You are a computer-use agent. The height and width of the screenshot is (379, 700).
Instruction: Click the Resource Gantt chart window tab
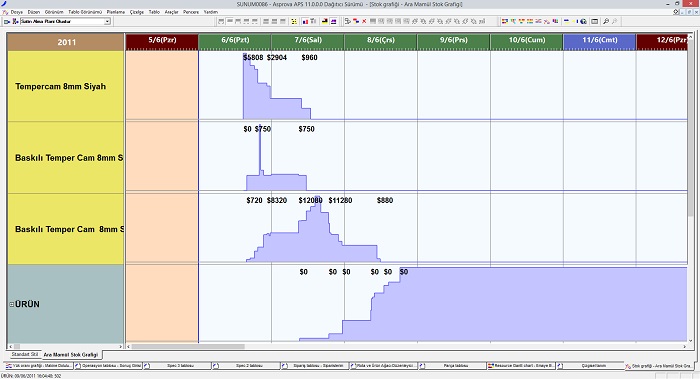click(x=521, y=366)
